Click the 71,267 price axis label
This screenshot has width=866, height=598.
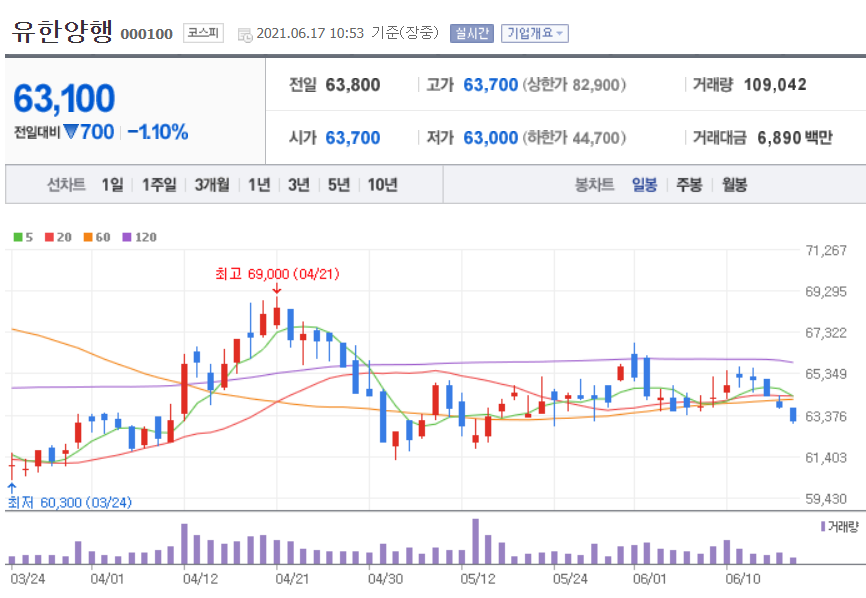click(x=826, y=251)
